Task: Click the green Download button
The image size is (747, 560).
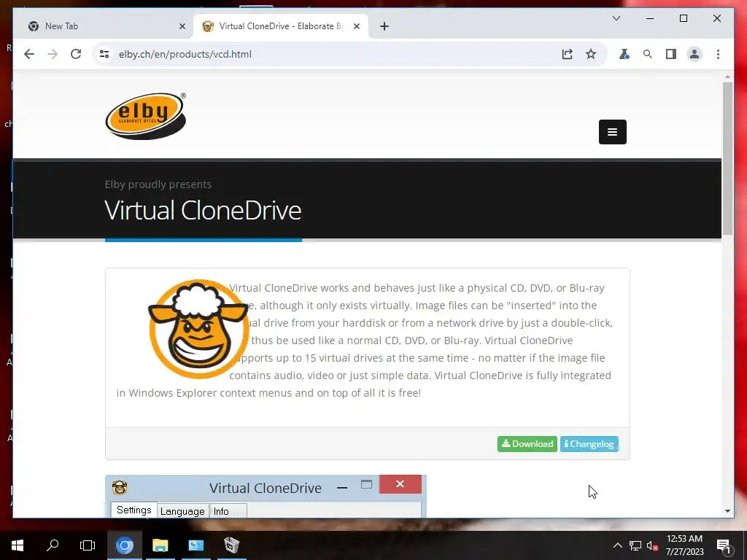Action: [x=527, y=444]
